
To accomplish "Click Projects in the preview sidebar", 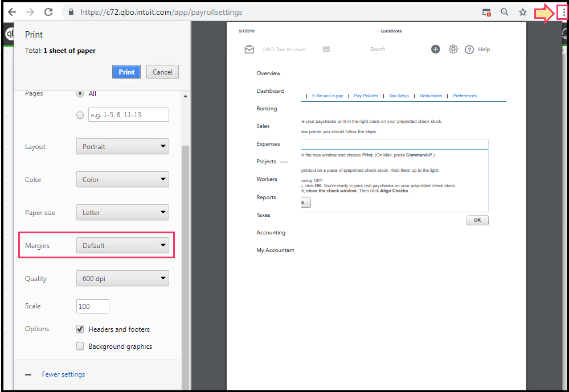I will pos(266,162).
